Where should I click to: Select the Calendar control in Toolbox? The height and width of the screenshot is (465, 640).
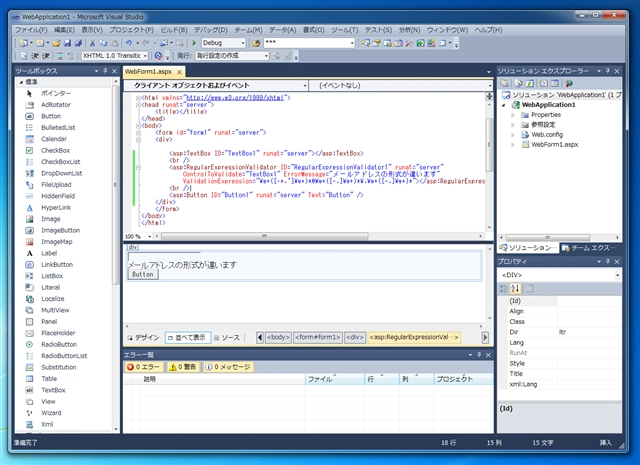[53, 139]
